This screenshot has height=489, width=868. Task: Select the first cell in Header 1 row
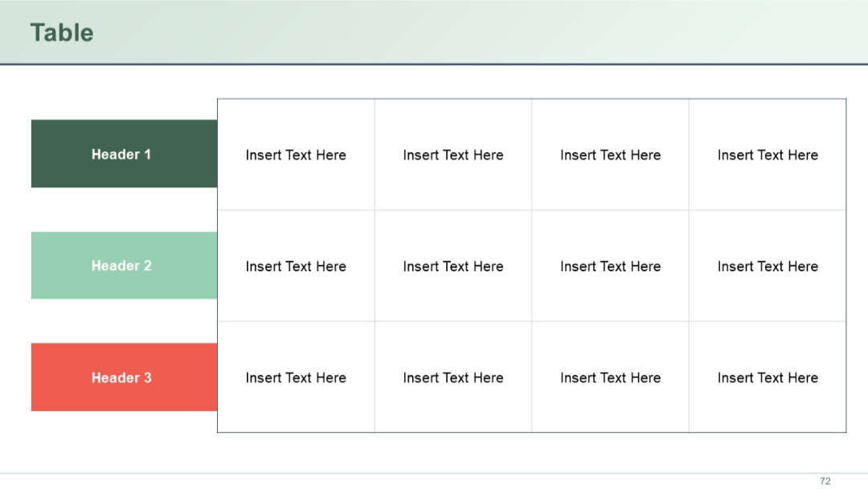[294, 154]
